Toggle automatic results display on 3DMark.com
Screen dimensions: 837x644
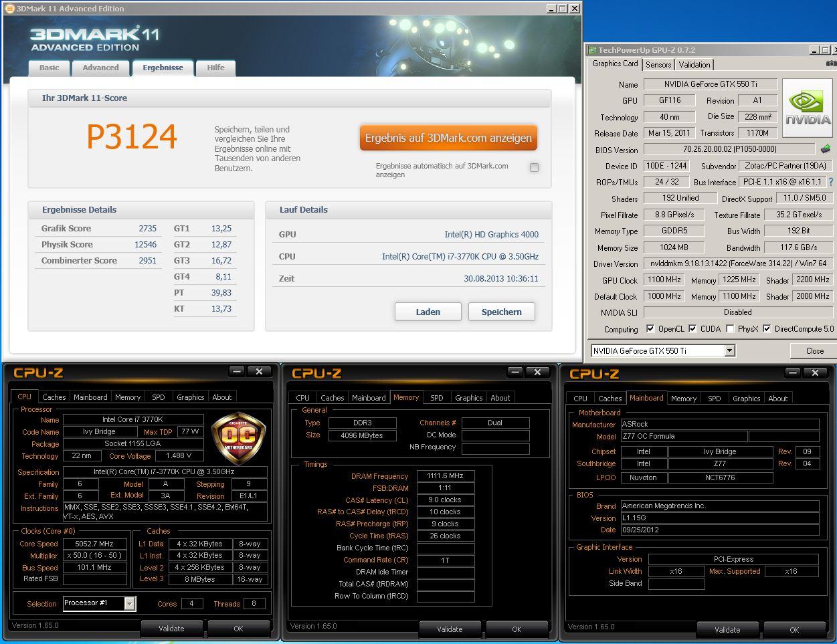click(534, 167)
